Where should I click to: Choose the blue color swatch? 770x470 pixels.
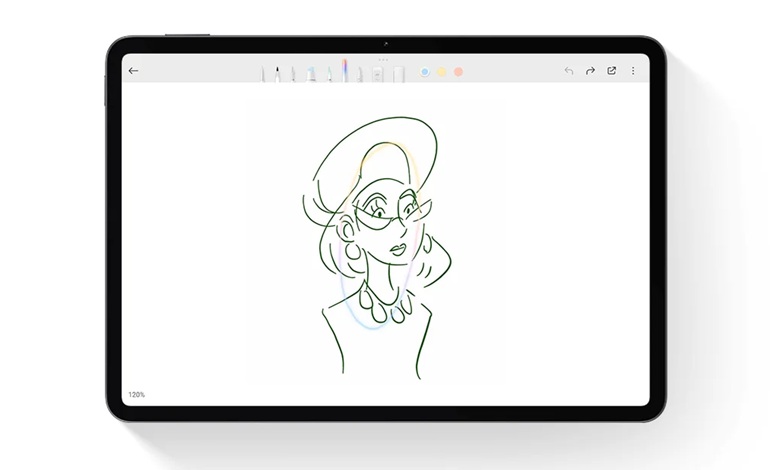(x=424, y=72)
